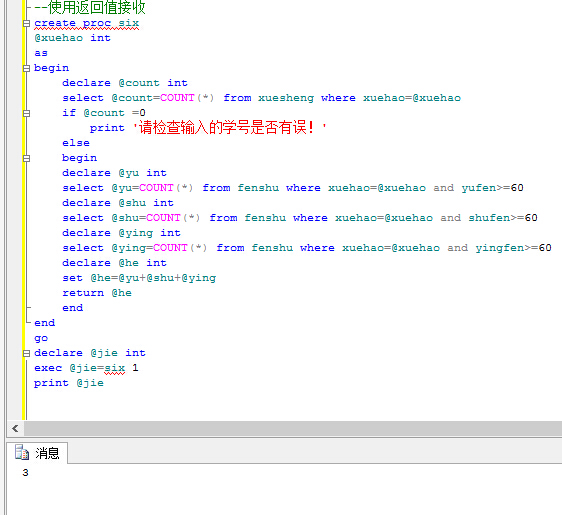Click the 'declare @count int' line
This screenshot has width=562, height=515.
(125, 83)
